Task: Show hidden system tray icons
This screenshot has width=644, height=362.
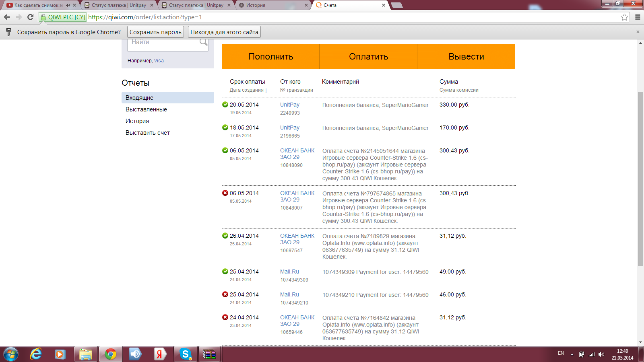Action: click(x=572, y=354)
